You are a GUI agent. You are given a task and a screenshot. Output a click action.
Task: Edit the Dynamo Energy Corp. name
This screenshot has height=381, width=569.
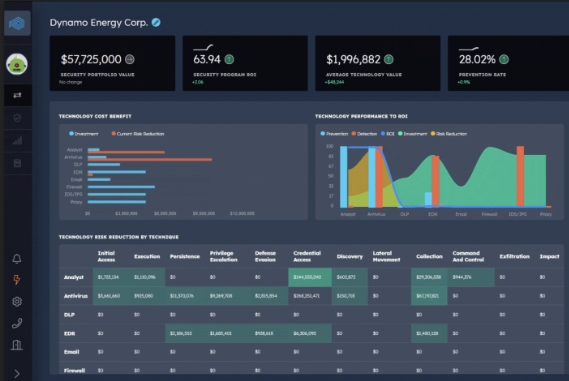pos(156,22)
